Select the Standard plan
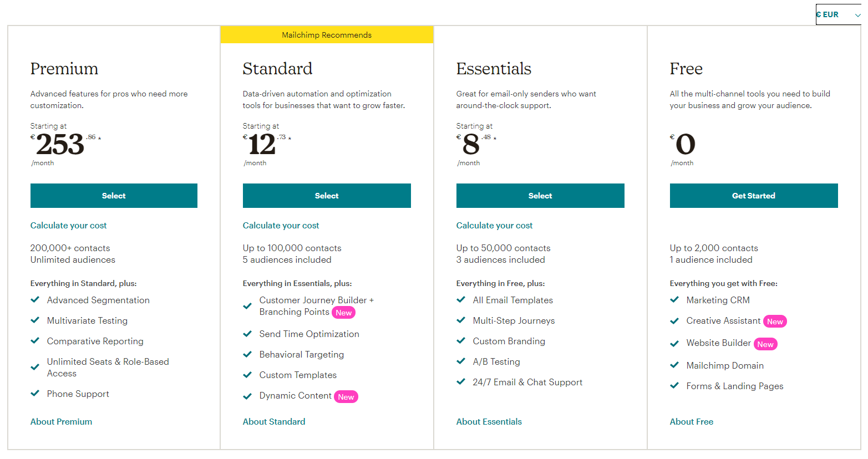868x459 pixels. click(x=326, y=195)
